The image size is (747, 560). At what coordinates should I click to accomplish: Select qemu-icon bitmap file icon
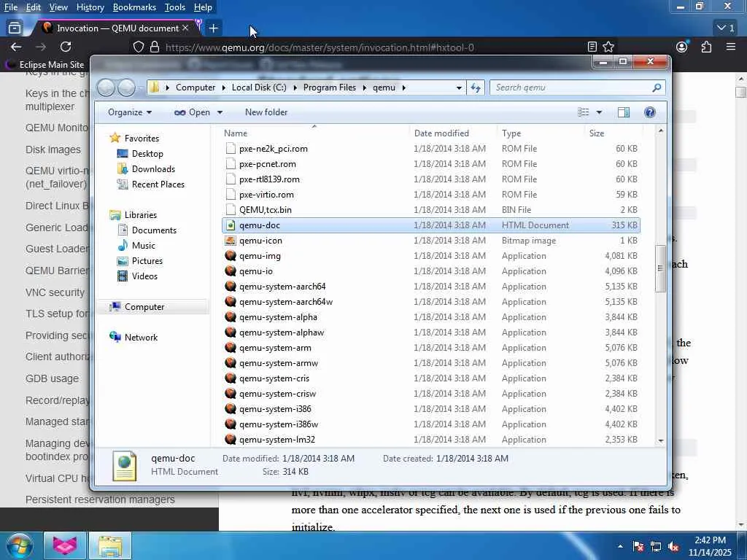[231, 241]
